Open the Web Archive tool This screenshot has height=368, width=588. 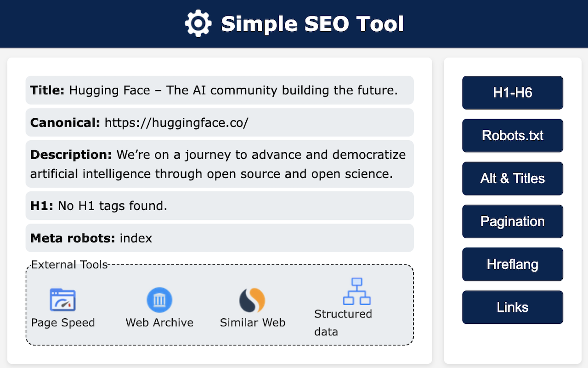click(x=159, y=307)
